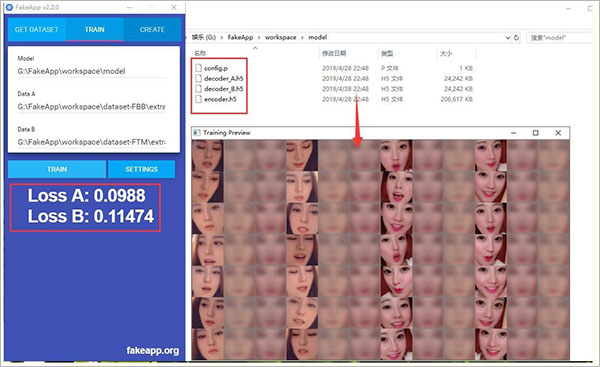Click the Model path input field
The image size is (600, 367).
[92, 71]
